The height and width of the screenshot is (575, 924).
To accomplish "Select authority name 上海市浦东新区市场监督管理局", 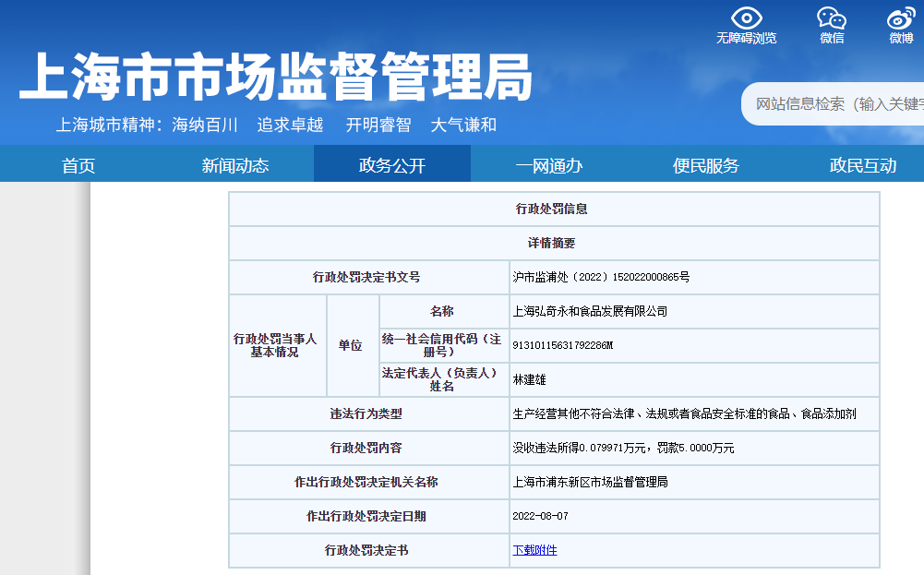I will pos(590,482).
